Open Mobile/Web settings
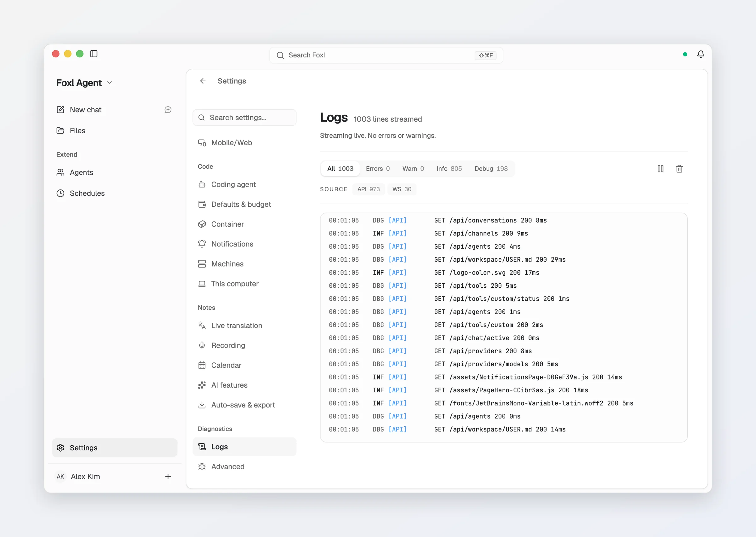Viewport: 756px width, 537px height. coord(244,142)
